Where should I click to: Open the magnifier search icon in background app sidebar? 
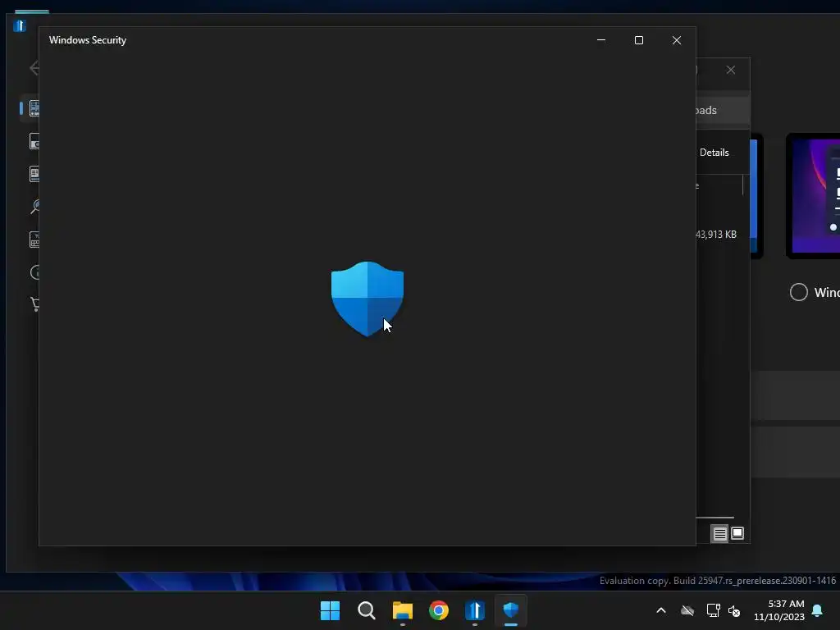tap(34, 207)
